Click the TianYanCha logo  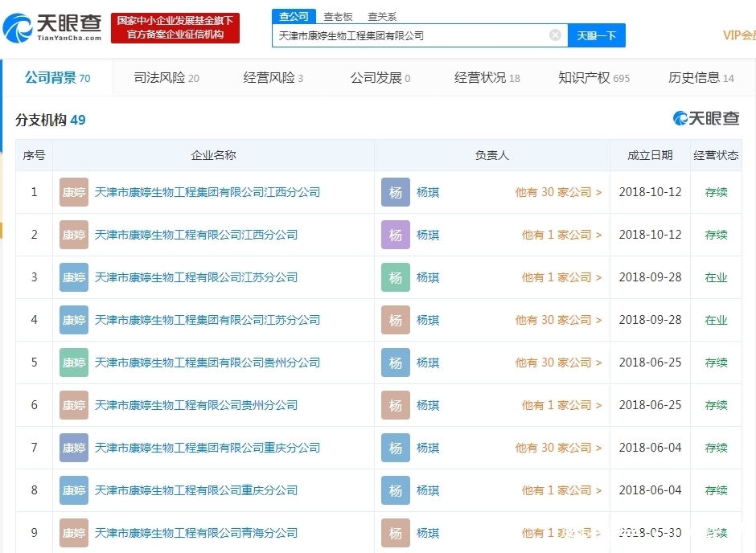click(x=52, y=27)
